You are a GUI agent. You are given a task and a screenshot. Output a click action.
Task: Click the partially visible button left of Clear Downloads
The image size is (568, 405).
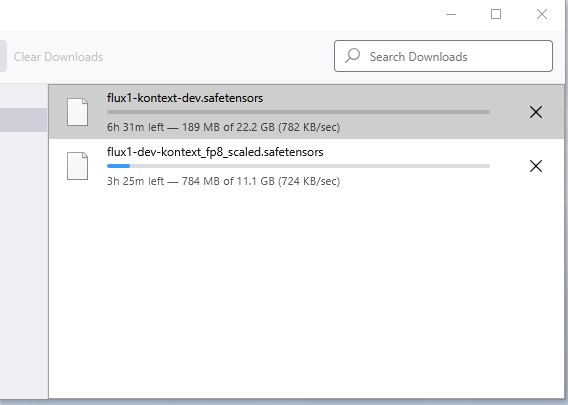click(3, 56)
